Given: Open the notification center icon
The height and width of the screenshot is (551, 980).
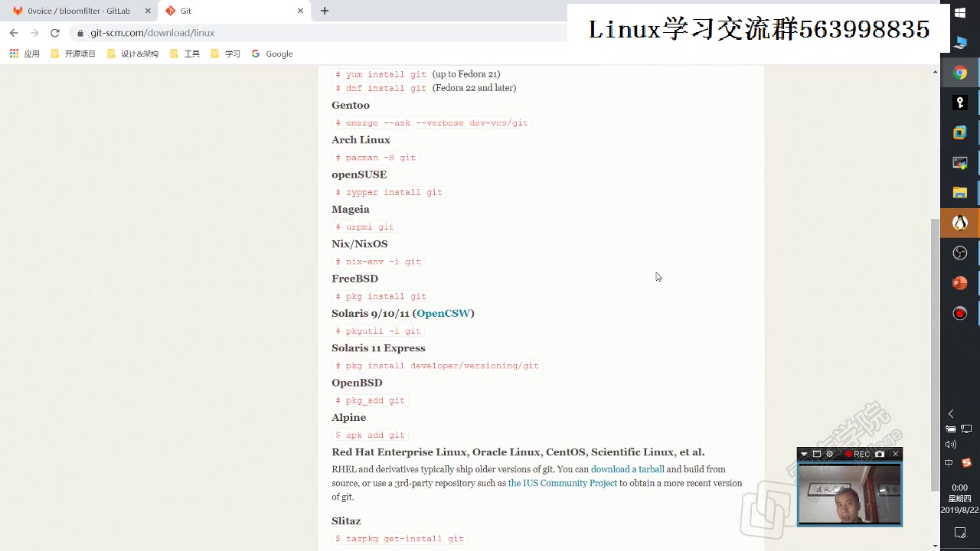Looking at the screenshot, I should click(960, 532).
